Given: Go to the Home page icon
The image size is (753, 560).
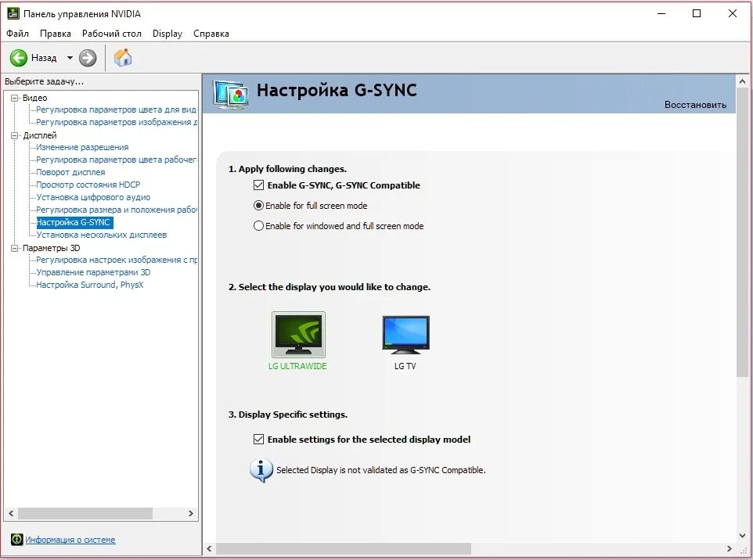Looking at the screenshot, I should [x=123, y=58].
